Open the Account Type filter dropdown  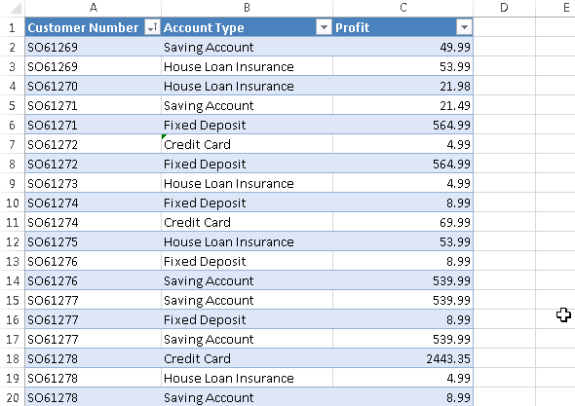click(x=324, y=27)
